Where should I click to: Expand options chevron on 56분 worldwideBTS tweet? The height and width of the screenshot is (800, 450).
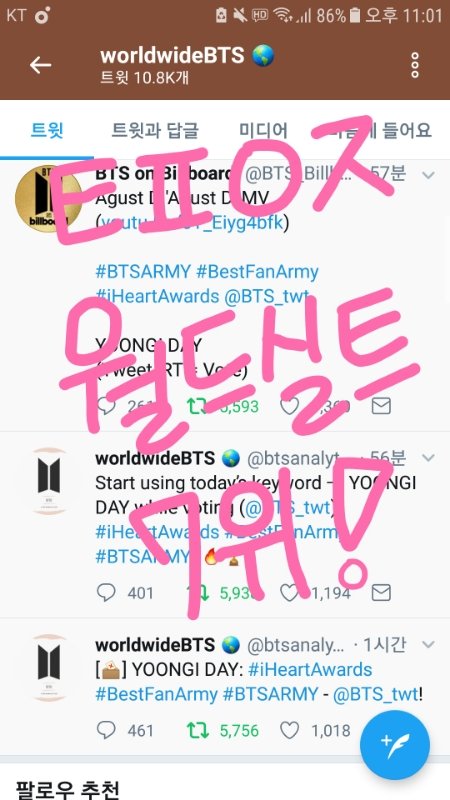[429, 458]
